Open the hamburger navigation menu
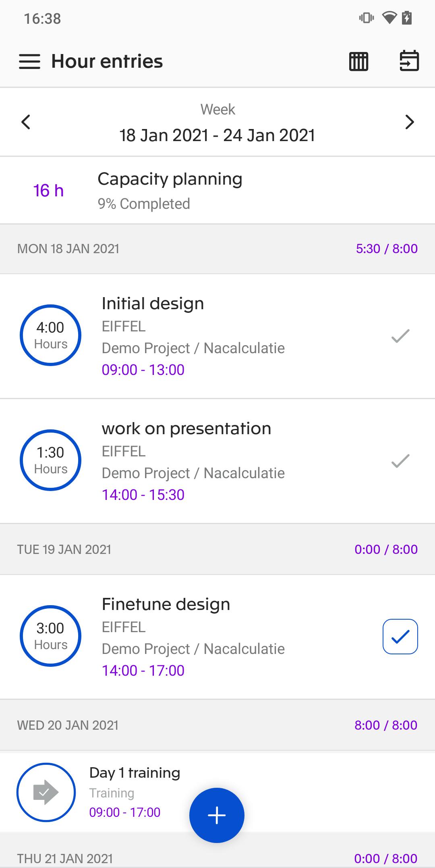435x868 pixels. click(x=29, y=62)
